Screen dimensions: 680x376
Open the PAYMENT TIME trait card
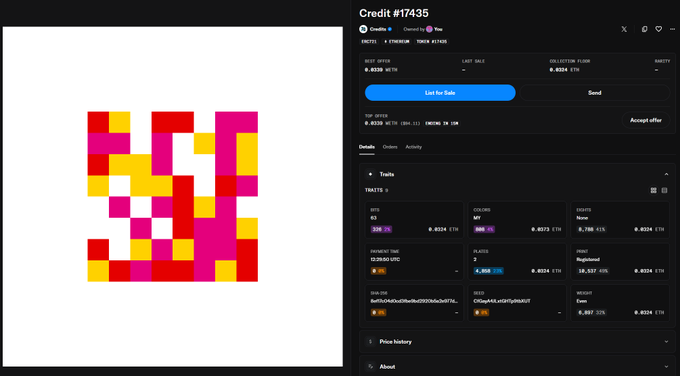tap(414, 261)
